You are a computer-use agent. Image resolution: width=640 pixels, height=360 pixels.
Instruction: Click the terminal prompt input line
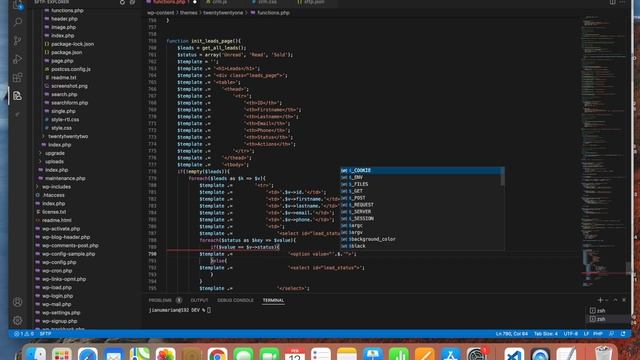pyautogui.click(x=180, y=310)
